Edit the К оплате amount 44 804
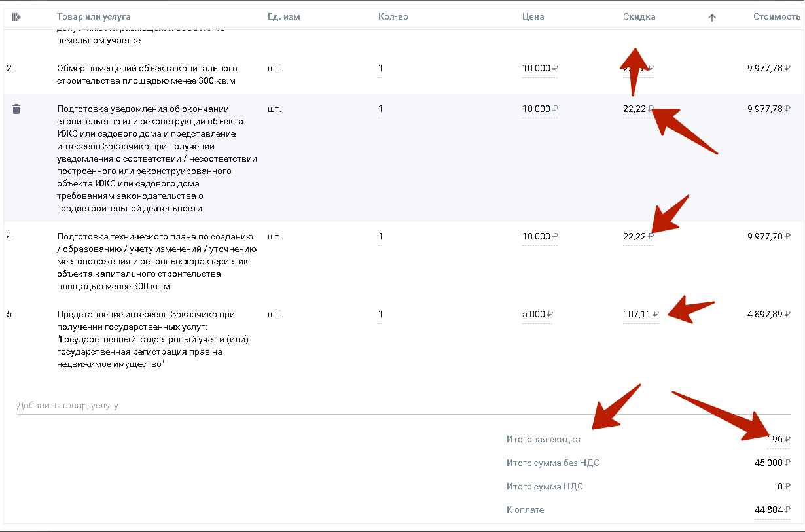This screenshot has width=805, height=532. point(769,510)
